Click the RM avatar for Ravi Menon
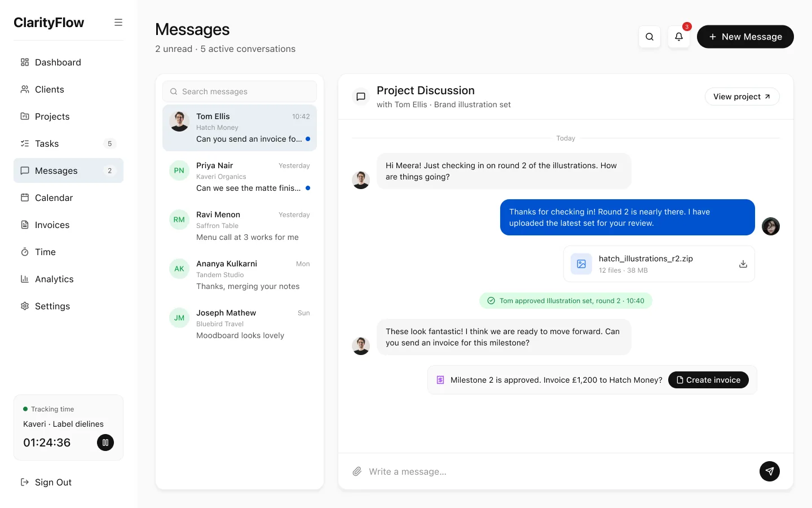The height and width of the screenshot is (508, 812). coord(179,220)
